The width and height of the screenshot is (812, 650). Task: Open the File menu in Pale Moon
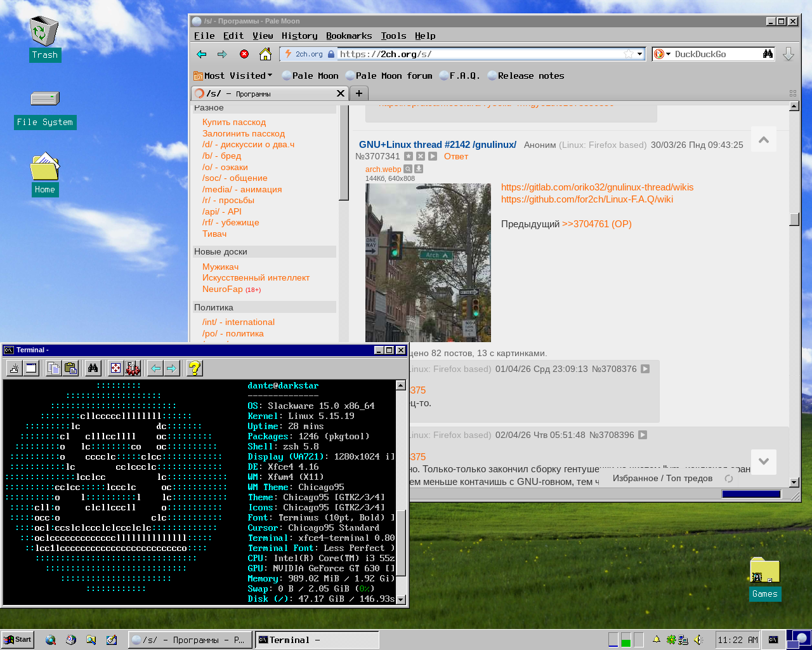point(204,36)
